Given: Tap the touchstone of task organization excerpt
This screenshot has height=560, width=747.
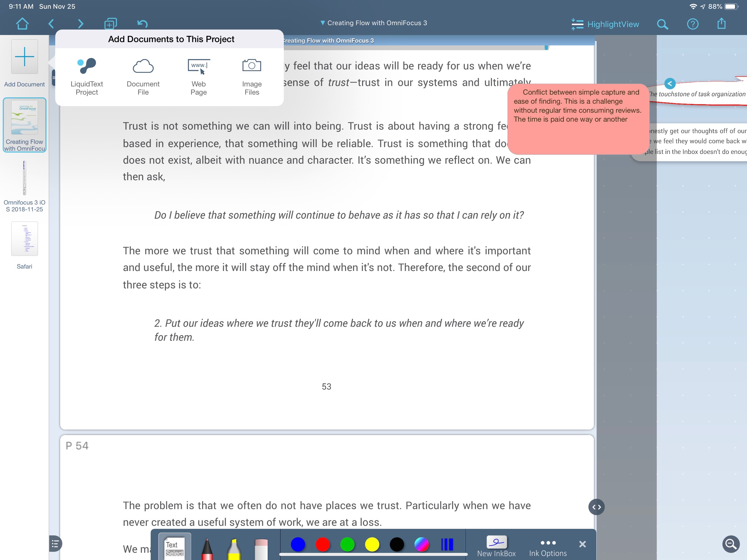Looking at the screenshot, I should click(698, 94).
